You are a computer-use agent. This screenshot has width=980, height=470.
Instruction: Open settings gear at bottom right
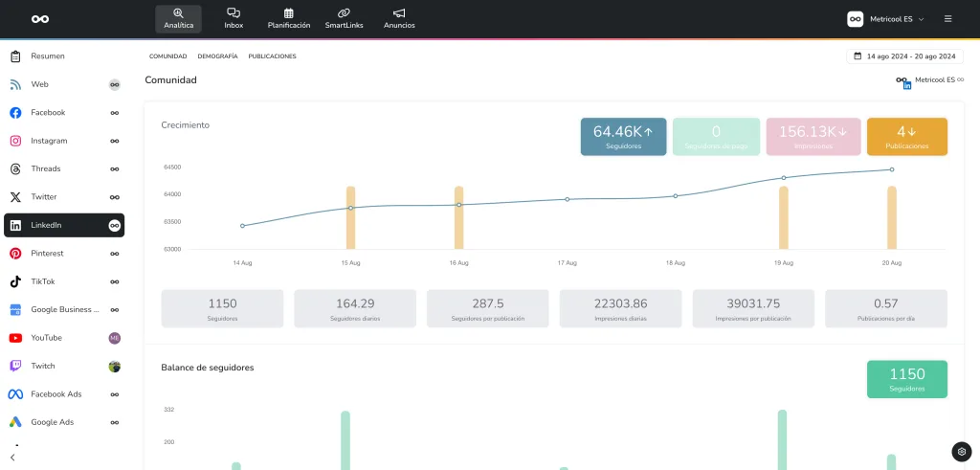pos(962,452)
